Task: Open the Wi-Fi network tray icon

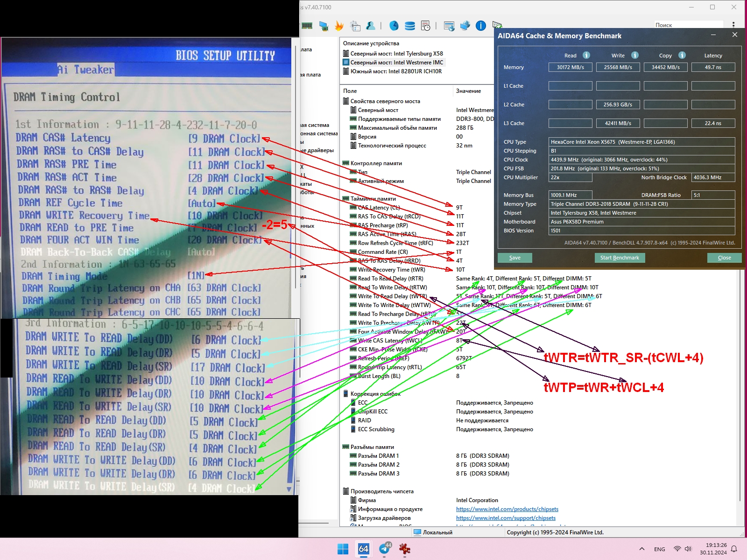Action: (677, 549)
